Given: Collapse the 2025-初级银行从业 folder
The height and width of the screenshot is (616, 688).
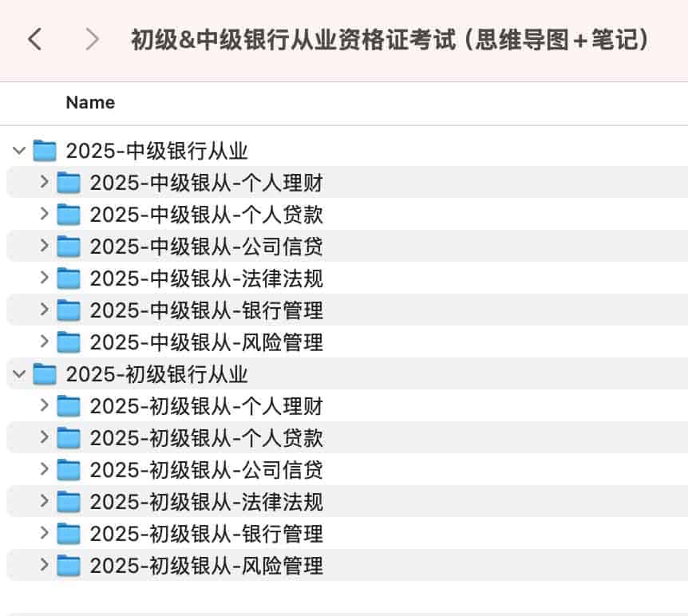Looking at the screenshot, I should coord(18,373).
